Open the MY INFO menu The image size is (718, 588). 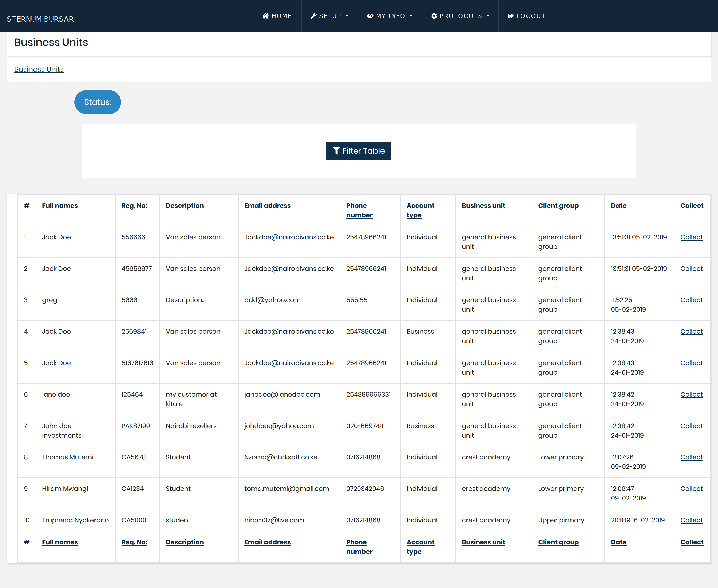pos(390,16)
